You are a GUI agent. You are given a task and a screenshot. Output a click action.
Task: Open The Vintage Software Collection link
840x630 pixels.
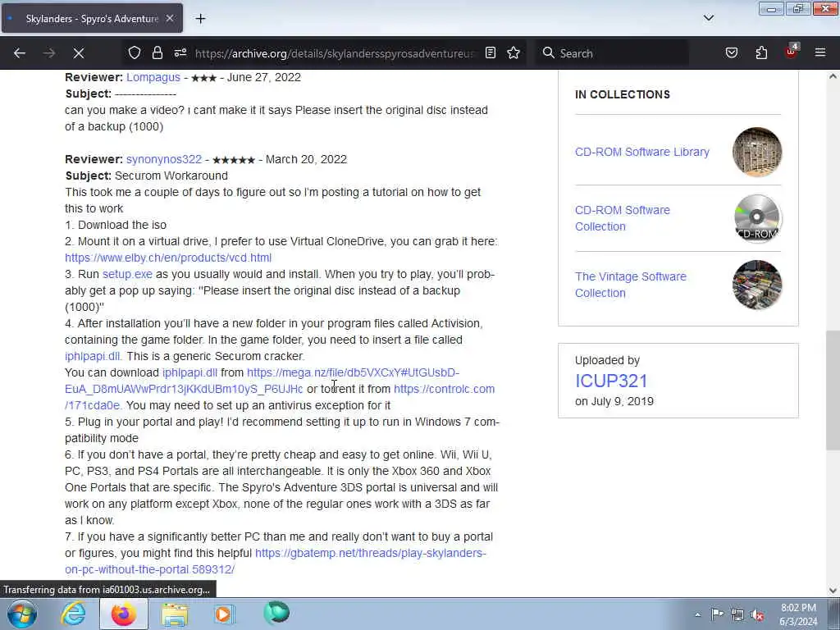tap(631, 285)
